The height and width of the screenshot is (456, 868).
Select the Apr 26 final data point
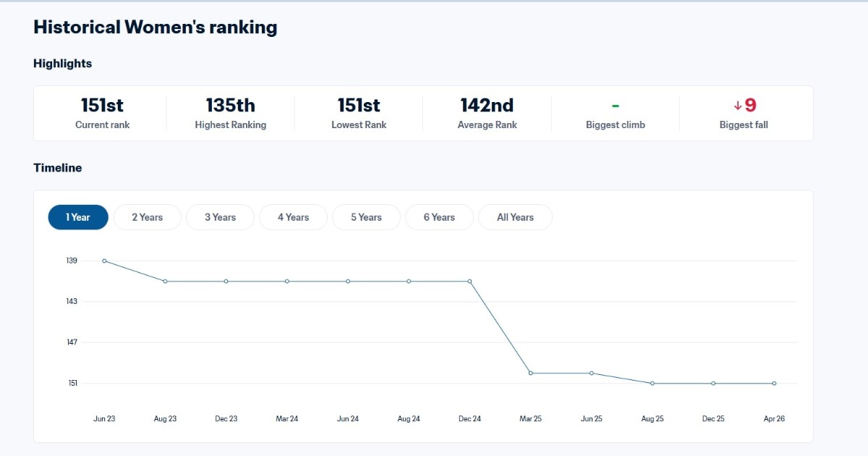click(x=774, y=384)
